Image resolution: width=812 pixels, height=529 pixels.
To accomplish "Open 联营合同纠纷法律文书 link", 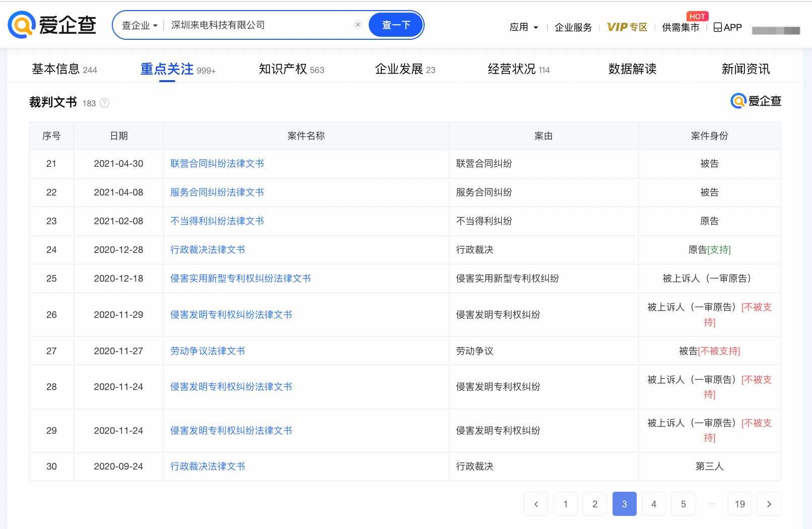I will click(217, 164).
